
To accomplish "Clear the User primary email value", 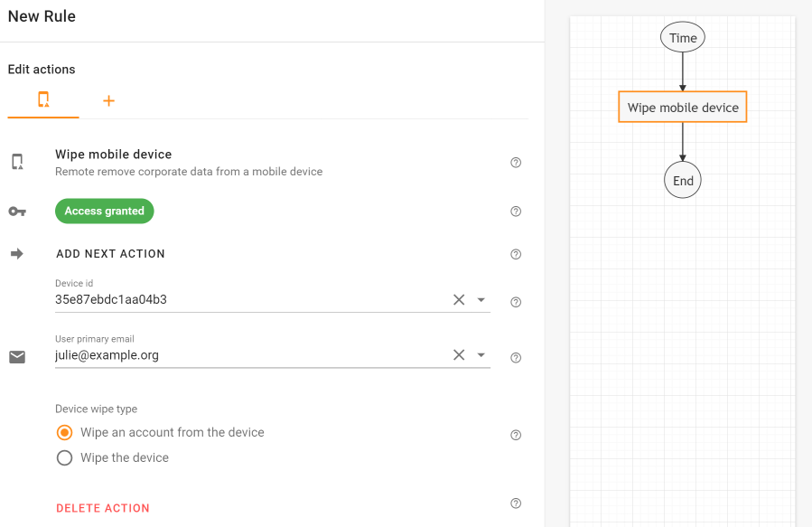I will tap(459, 355).
